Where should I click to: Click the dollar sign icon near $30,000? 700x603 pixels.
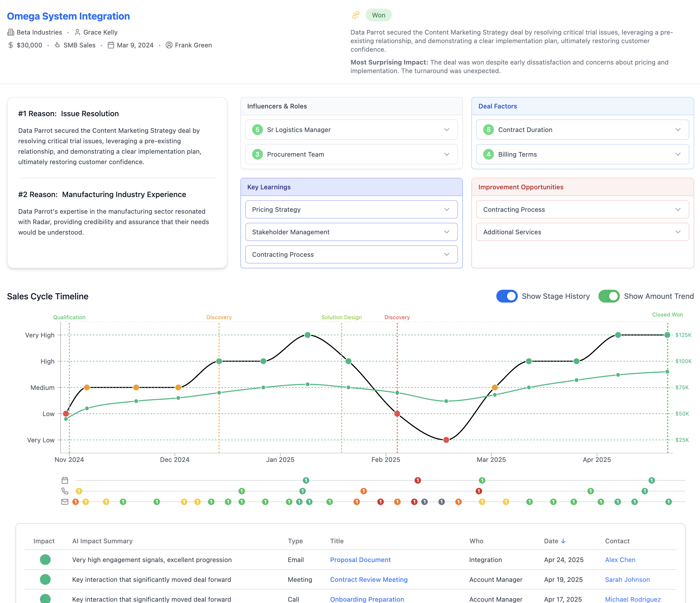(x=11, y=45)
